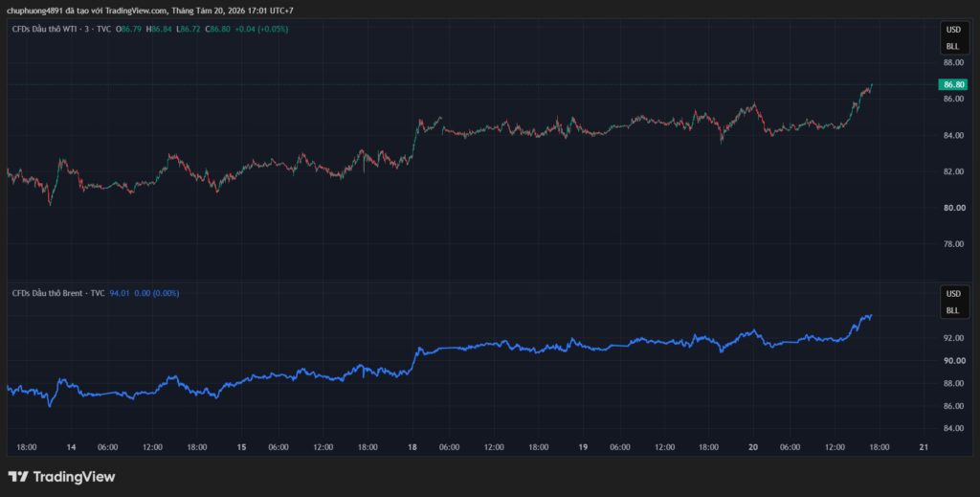Click 84.00 on the WTI price axis

tap(954, 135)
